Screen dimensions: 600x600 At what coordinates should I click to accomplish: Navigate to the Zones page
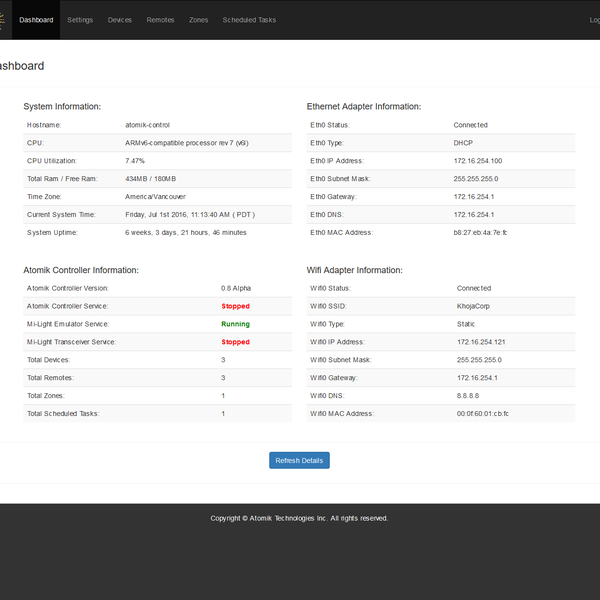tap(198, 20)
